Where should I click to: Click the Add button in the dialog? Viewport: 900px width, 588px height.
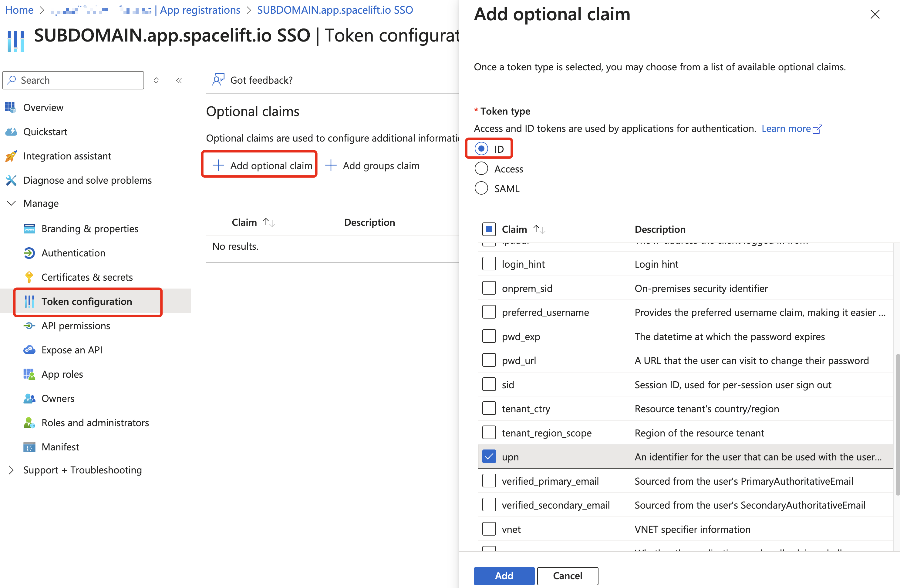pos(504,576)
